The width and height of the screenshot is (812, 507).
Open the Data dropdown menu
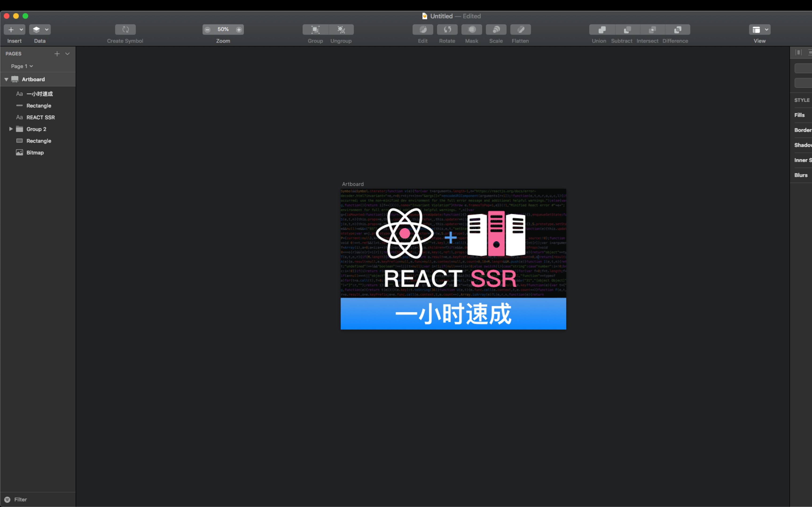coord(40,30)
